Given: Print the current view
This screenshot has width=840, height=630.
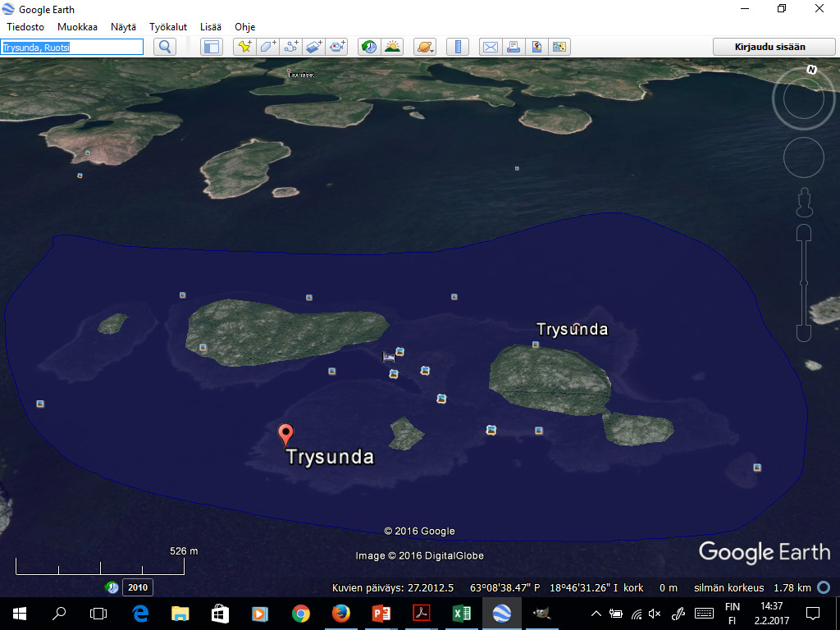Looking at the screenshot, I should pos(513,47).
